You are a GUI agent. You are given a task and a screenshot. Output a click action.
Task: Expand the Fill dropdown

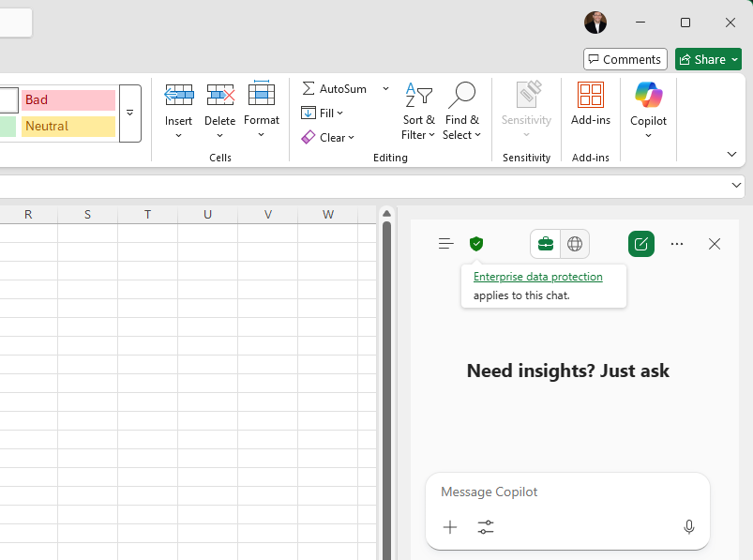[x=339, y=113]
